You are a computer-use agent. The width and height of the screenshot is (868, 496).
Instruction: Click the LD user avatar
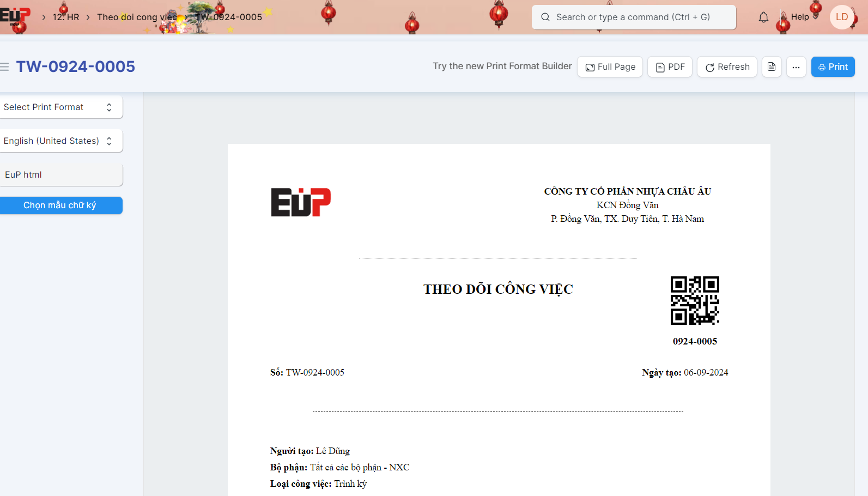pos(841,17)
